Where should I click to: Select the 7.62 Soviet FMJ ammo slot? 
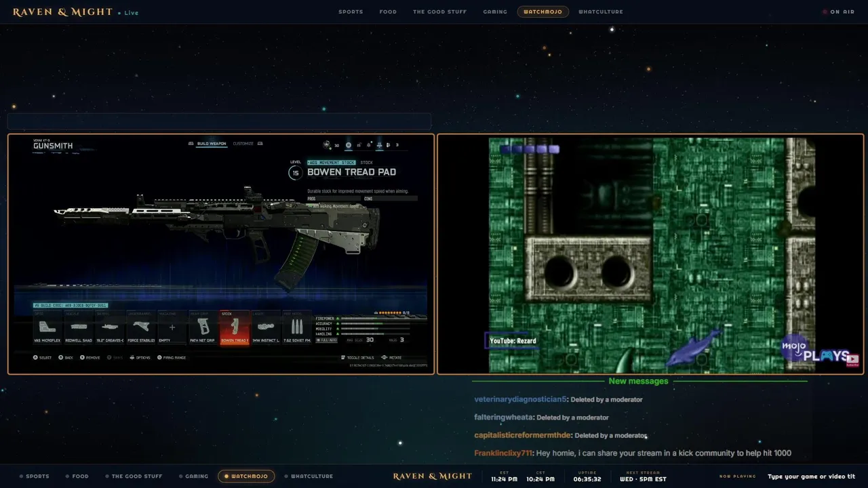[297, 328]
